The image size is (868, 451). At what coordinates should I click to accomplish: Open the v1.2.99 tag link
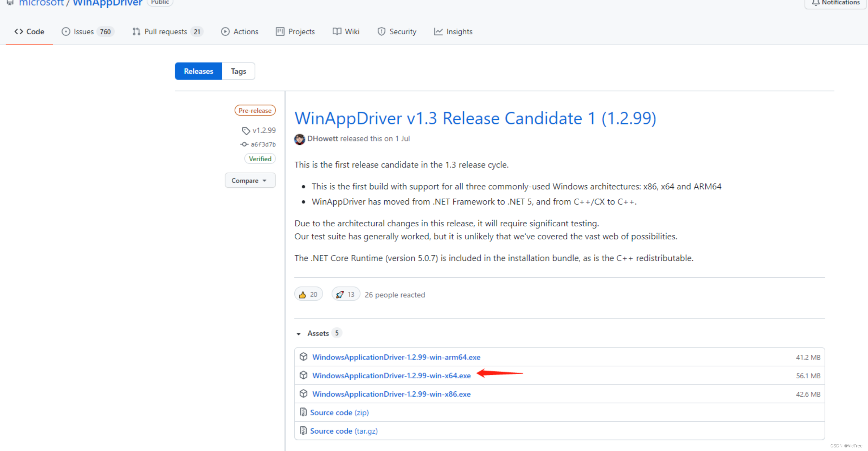(x=264, y=130)
